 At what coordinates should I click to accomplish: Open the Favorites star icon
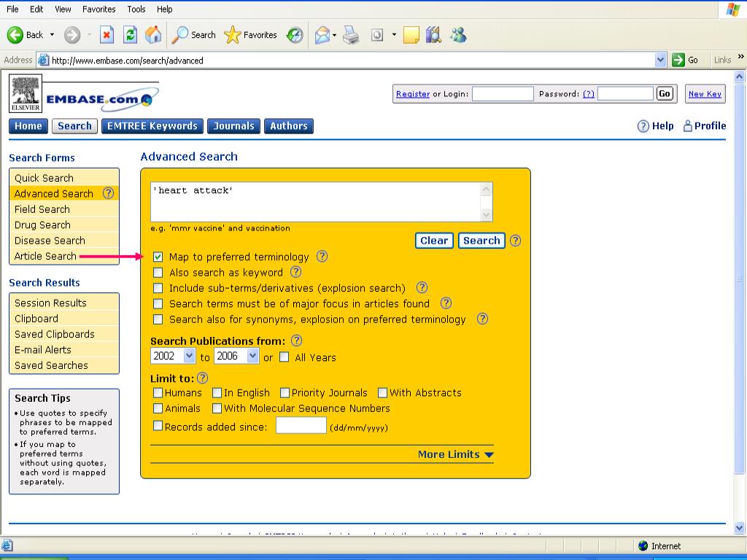click(x=232, y=35)
